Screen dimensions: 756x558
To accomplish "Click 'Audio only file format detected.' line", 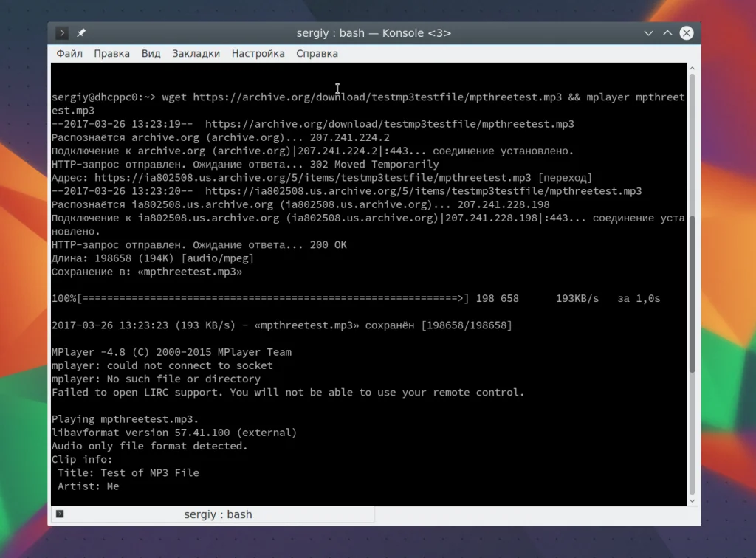I will click(149, 447).
